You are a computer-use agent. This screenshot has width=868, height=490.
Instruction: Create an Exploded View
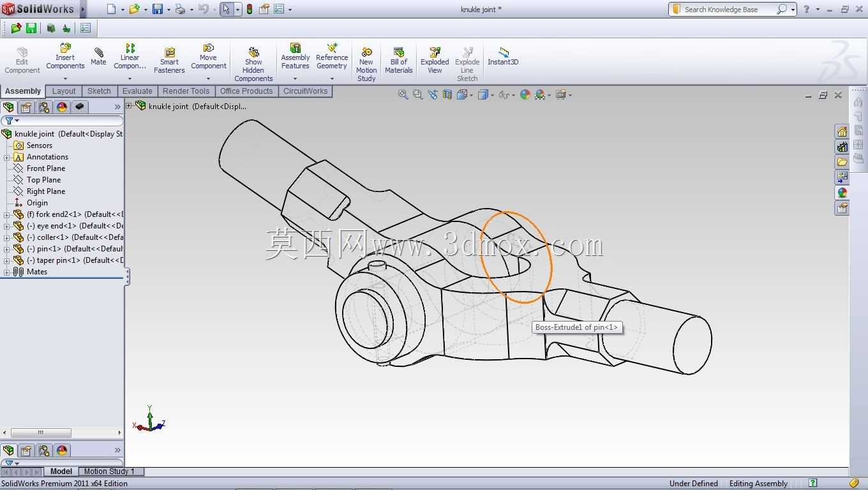[x=435, y=61]
